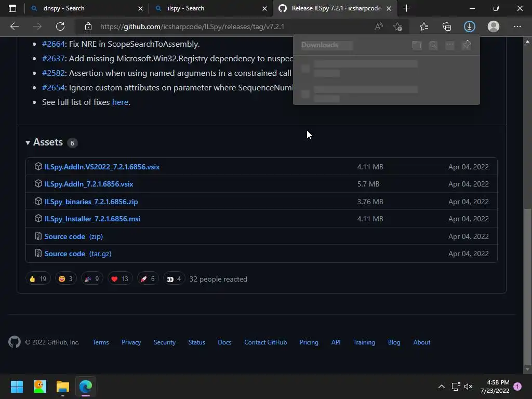Open the Security footer link

coord(165,342)
